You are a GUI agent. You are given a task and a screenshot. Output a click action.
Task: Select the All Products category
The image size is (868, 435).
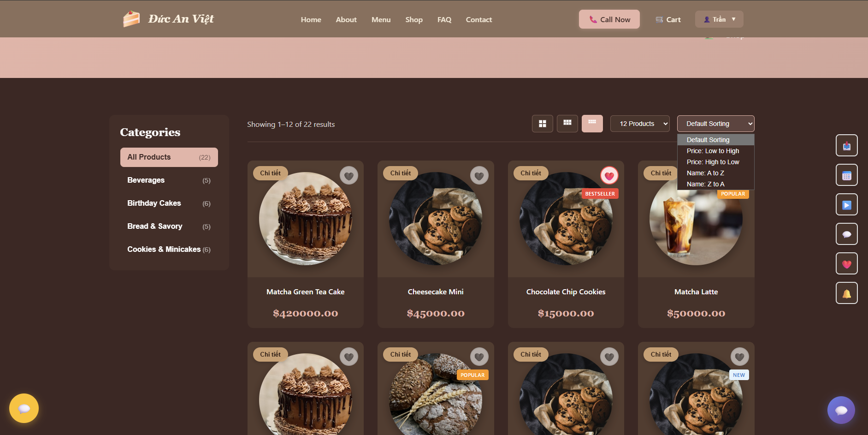pos(169,157)
